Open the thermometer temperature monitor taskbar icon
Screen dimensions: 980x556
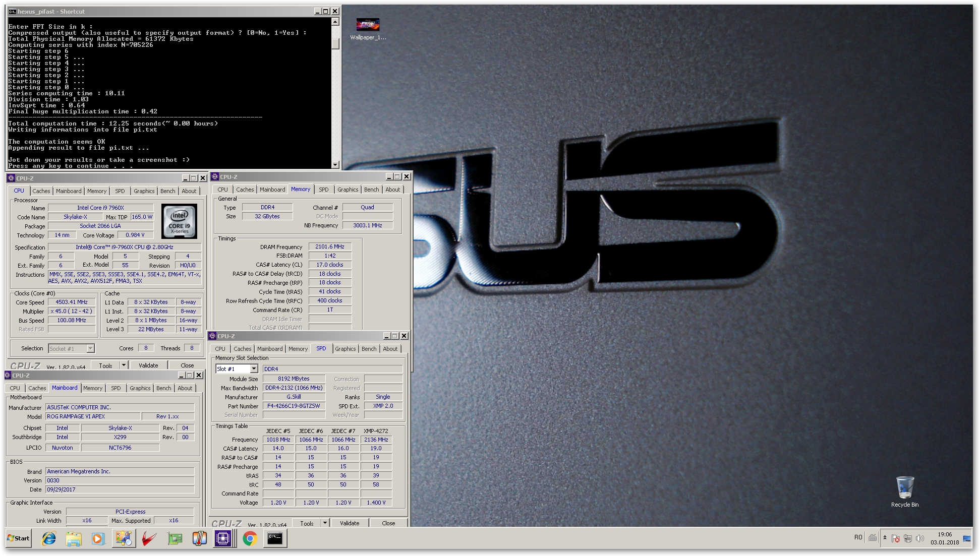[x=199, y=538]
